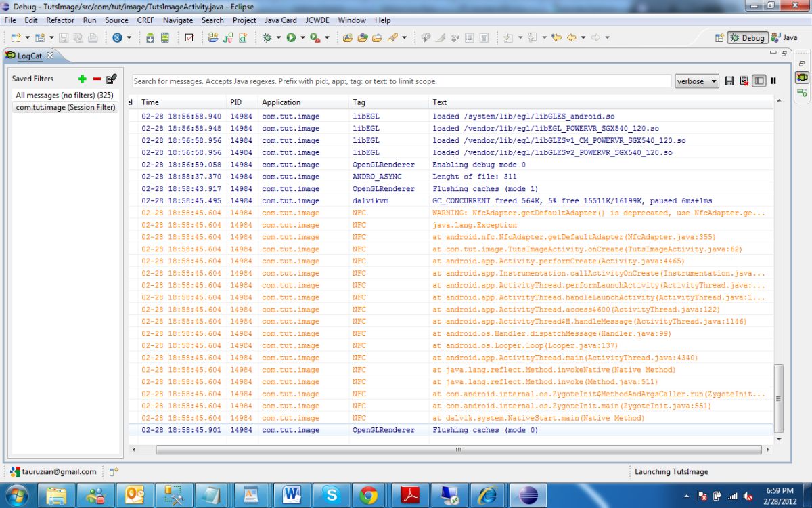
Task: Click the Time column header
Action: click(181, 102)
